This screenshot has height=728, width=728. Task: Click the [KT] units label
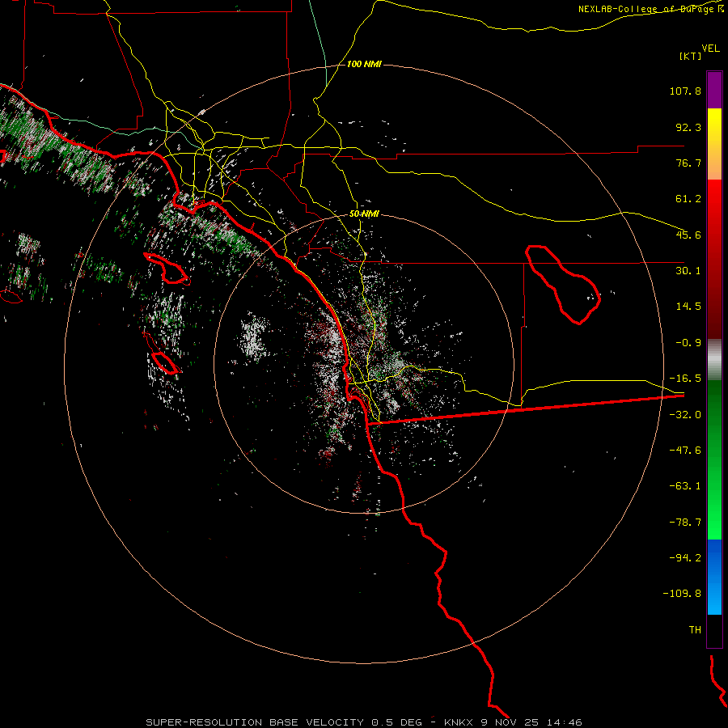coord(691,56)
